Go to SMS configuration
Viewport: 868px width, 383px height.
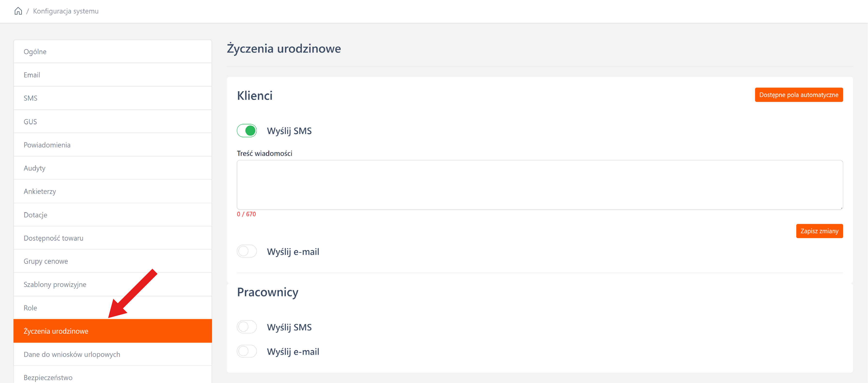click(x=31, y=98)
